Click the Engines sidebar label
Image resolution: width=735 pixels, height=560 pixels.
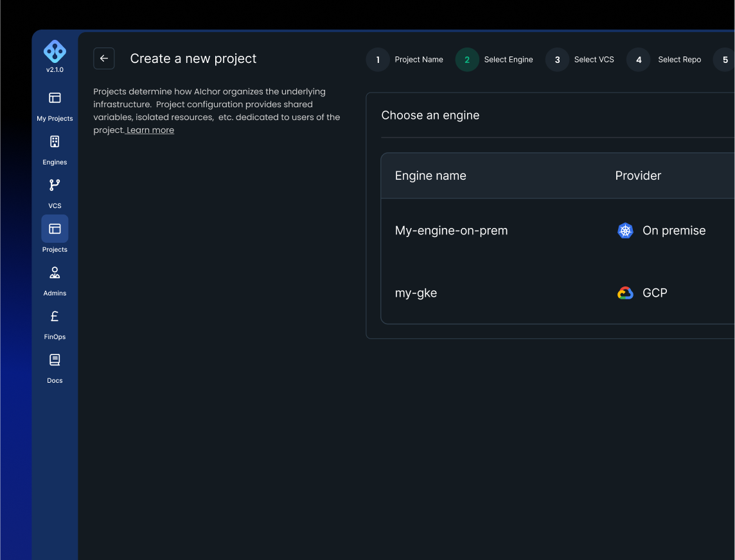55,162
